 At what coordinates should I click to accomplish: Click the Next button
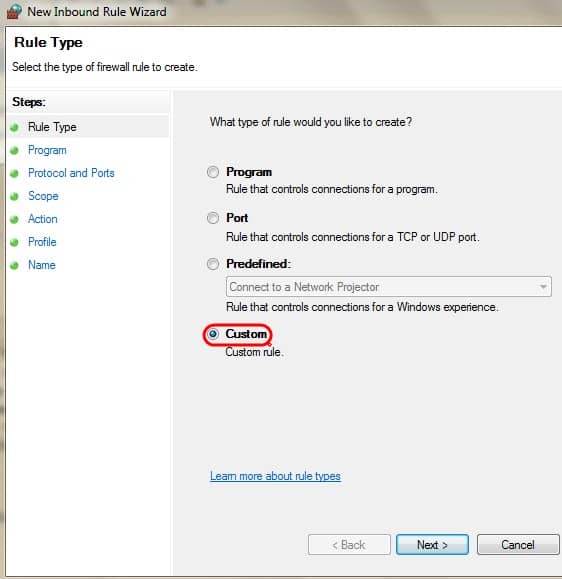click(x=432, y=545)
